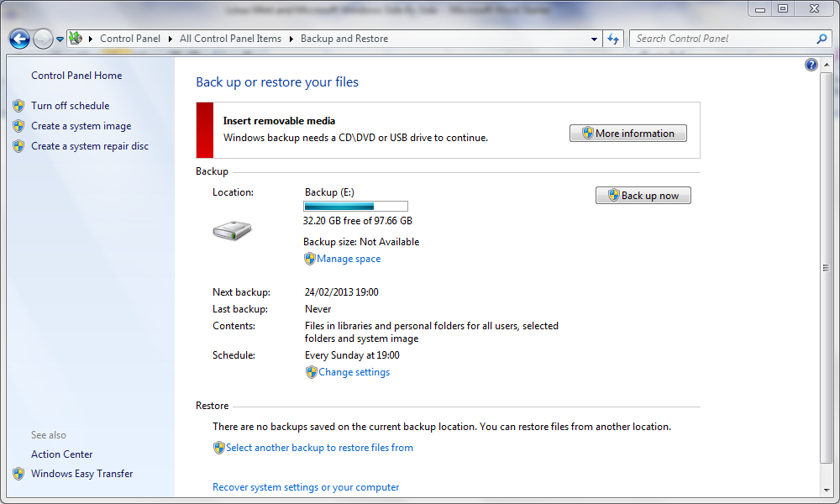Click Select another backup to restore files from
The width and height of the screenshot is (840, 504).
[x=319, y=448]
